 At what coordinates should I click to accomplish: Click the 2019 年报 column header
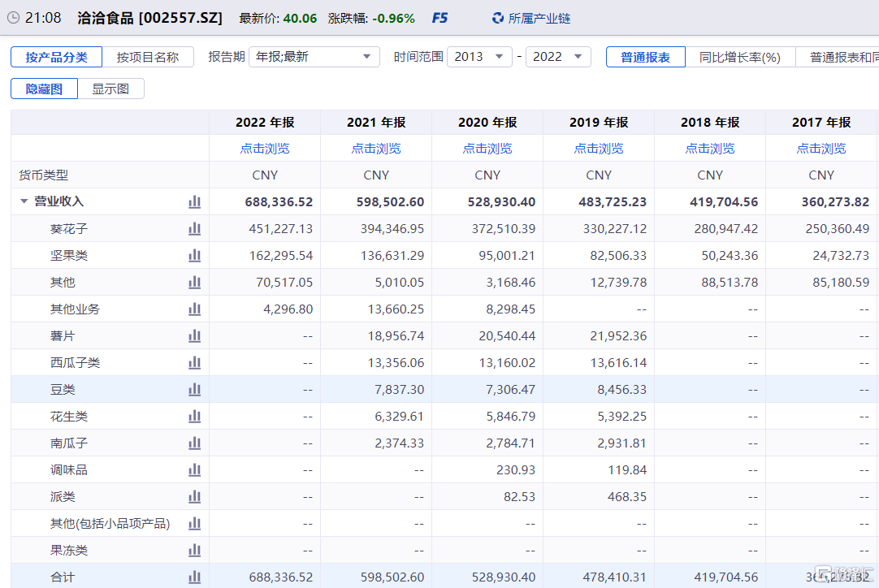[x=599, y=122]
